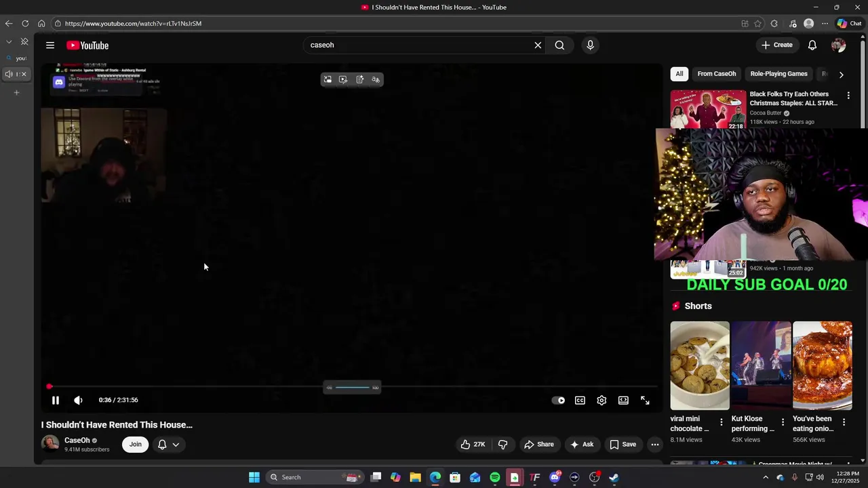Screen dimensions: 868x488
Task: Expand CaseOh notification bell preferences
Action: (168, 445)
